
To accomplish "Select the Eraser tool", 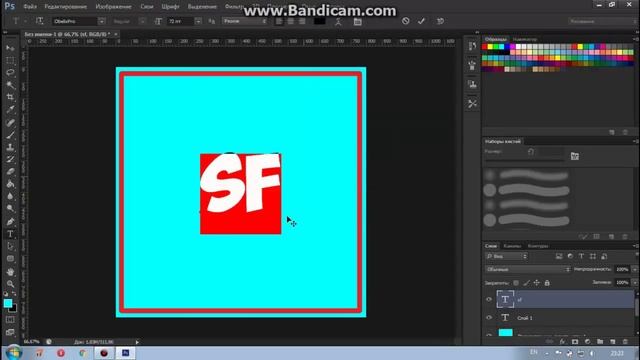I will [x=10, y=171].
